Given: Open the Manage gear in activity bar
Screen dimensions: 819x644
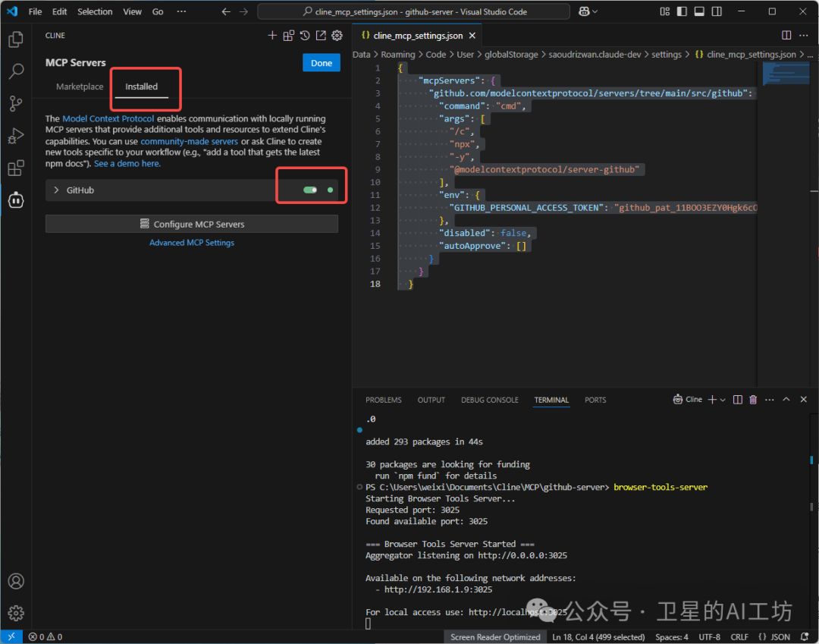Looking at the screenshot, I should pyautogui.click(x=16, y=613).
